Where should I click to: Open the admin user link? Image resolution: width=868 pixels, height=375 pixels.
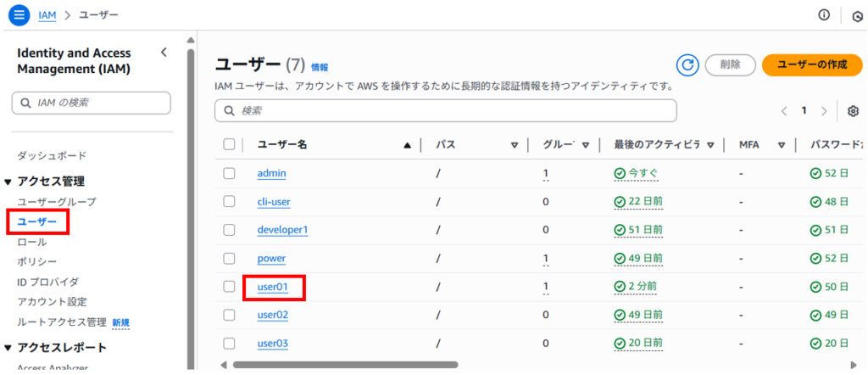coord(272,173)
